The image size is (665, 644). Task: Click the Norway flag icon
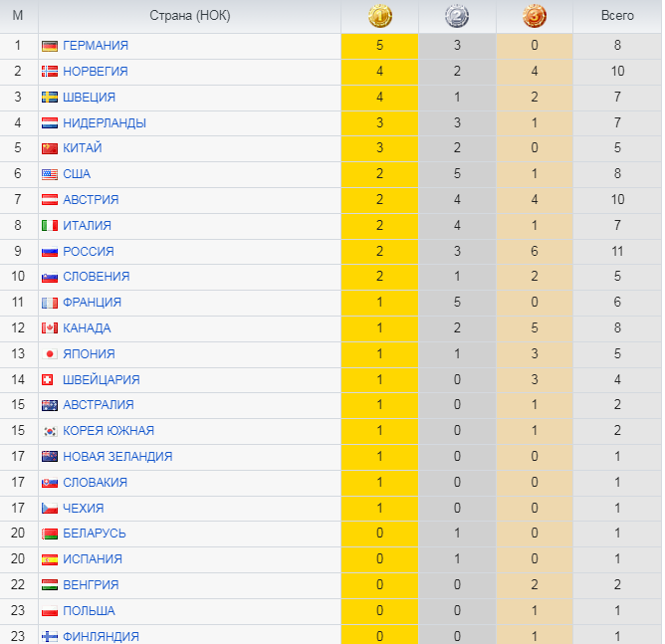click(50, 72)
